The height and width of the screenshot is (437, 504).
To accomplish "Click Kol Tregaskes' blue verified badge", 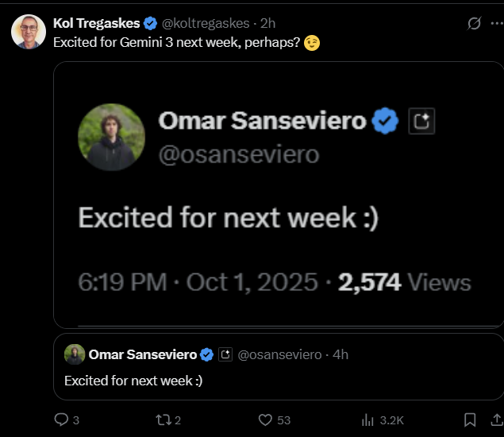I will 150,24.
